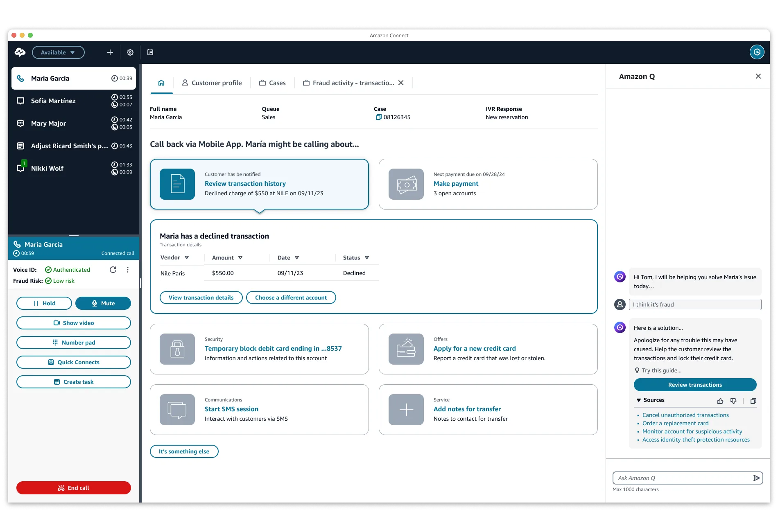
Task: Click the settings gear icon in top bar
Action: (x=130, y=52)
